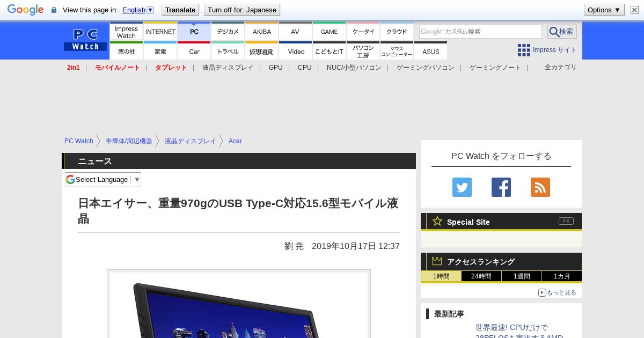
Task: Open the 仮想通貨 site tab
Action: point(261,51)
